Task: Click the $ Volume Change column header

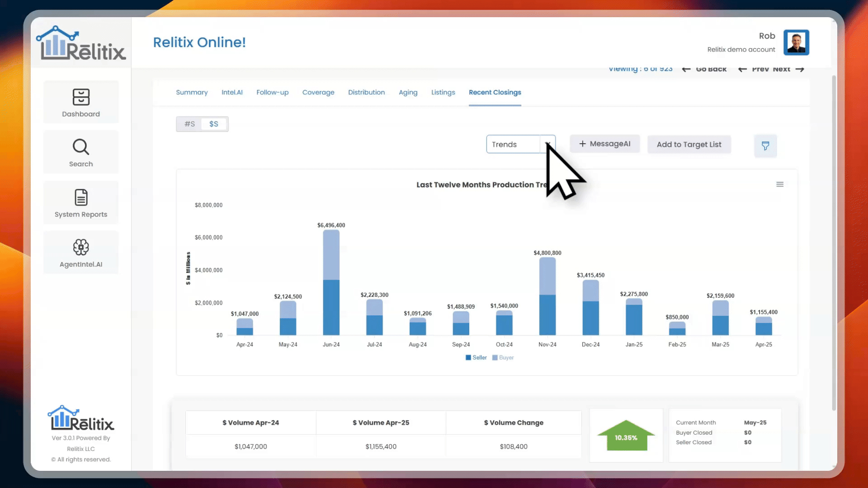Action: pos(514,422)
